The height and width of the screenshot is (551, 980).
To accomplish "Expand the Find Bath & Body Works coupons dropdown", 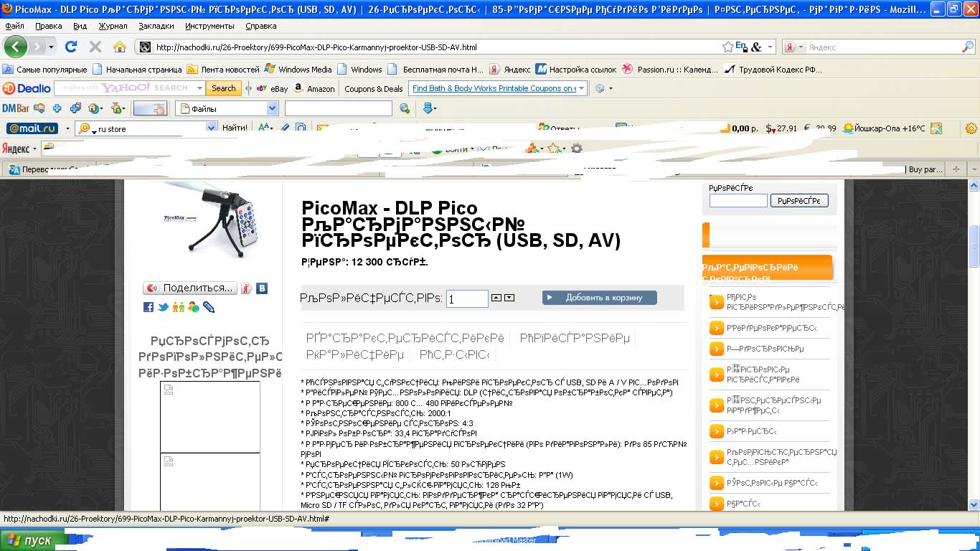I will (581, 88).
